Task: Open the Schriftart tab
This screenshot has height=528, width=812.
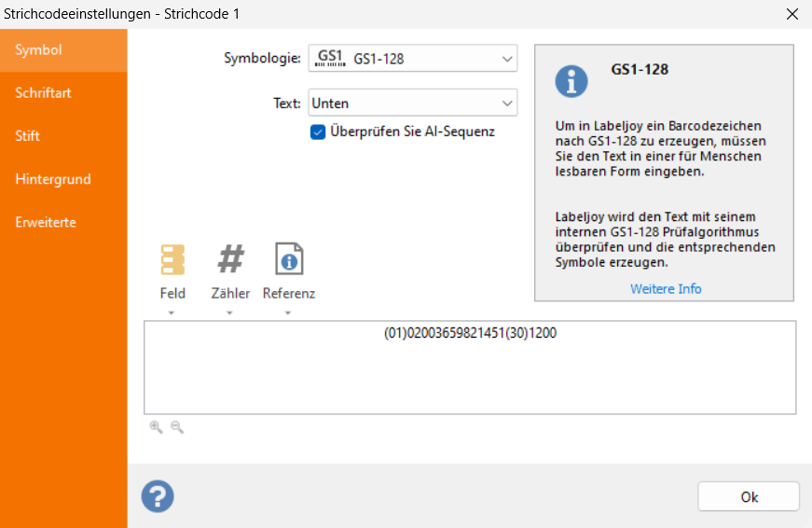Action: tap(63, 93)
